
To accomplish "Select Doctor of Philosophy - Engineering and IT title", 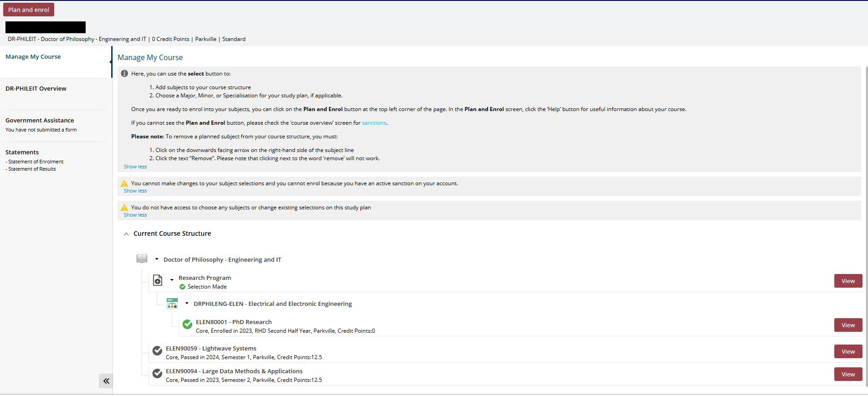I will 222,259.
